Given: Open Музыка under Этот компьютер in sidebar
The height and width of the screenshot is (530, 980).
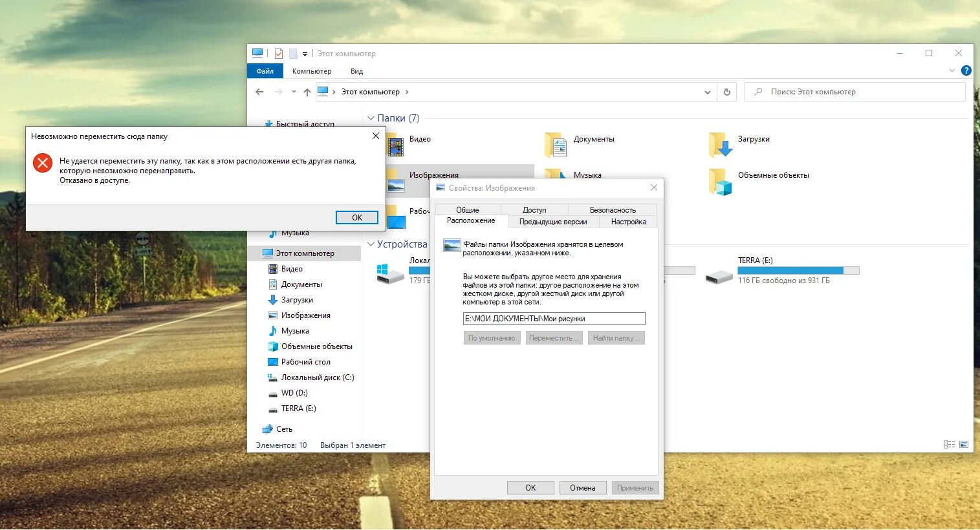Looking at the screenshot, I should point(295,331).
